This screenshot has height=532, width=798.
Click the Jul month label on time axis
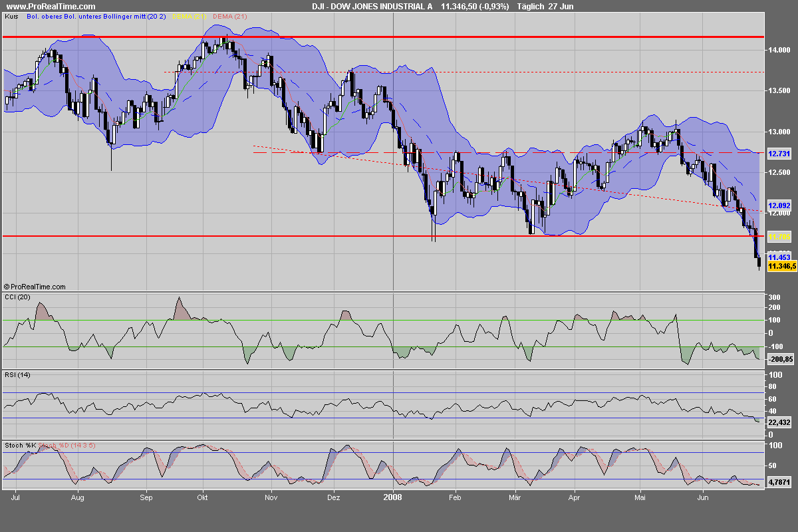(15, 496)
